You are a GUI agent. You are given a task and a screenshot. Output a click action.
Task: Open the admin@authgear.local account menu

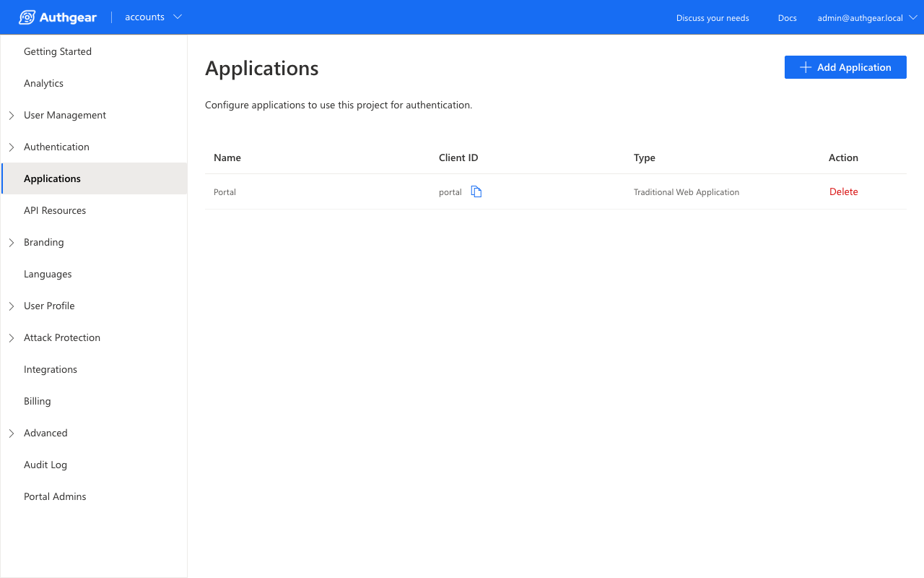point(867,18)
